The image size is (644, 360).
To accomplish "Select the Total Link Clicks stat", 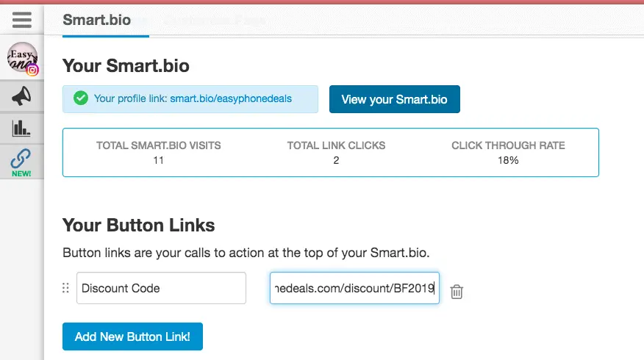I will (337, 153).
